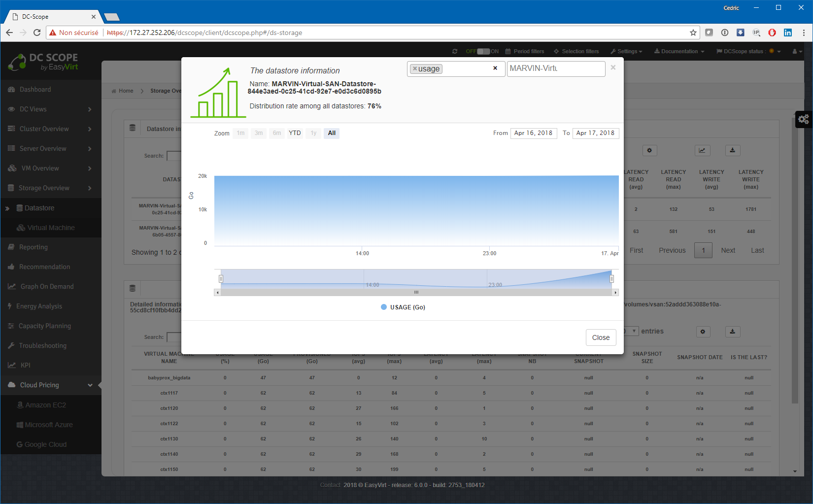Reload the DC-Scope page
This screenshot has height=504, width=813.
(37, 33)
